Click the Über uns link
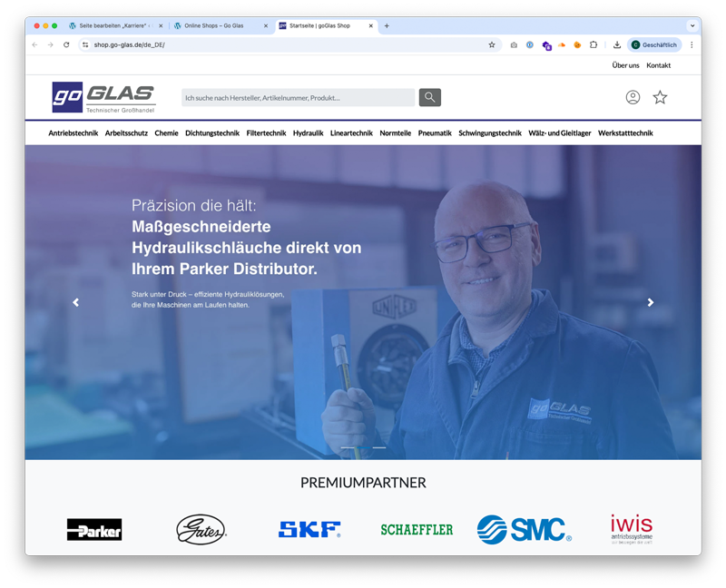This screenshot has width=726, height=588. click(625, 65)
